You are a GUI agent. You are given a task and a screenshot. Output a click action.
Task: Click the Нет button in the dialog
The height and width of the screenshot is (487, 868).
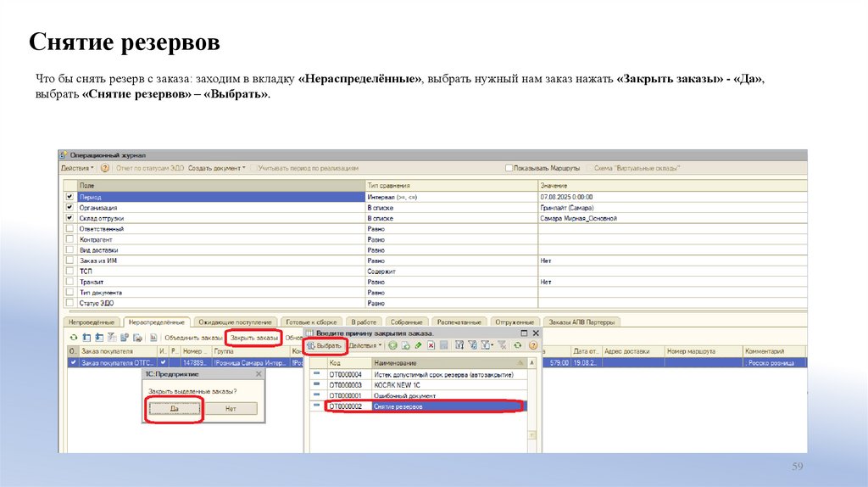[x=231, y=408]
